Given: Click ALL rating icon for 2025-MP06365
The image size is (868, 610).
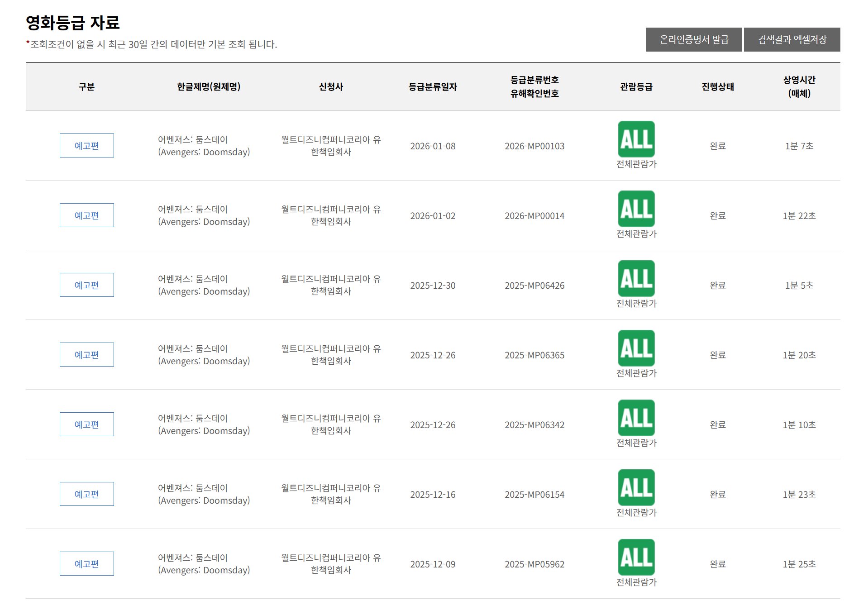Looking at the screenshot, I should point(636,348).
